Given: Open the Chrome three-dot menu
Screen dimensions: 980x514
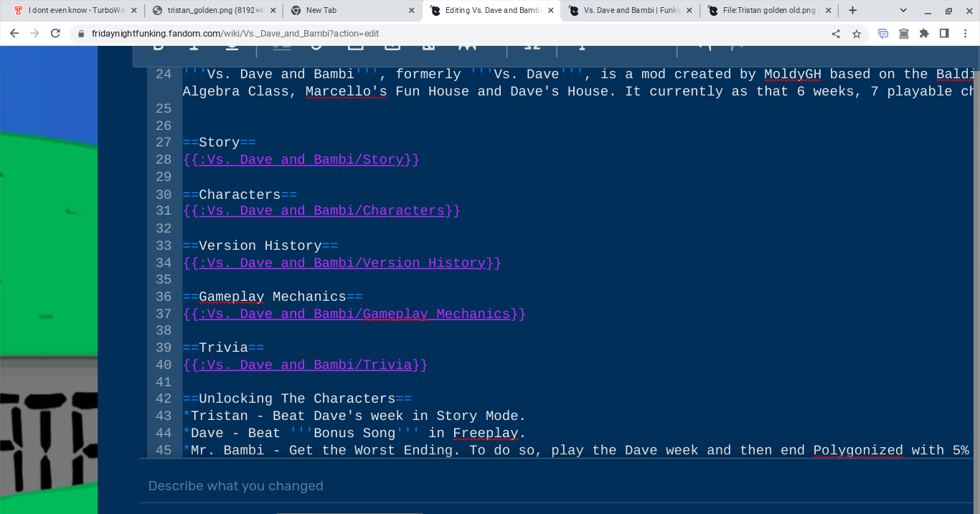Looking at the screenshot, I should [x=965, y=34].
